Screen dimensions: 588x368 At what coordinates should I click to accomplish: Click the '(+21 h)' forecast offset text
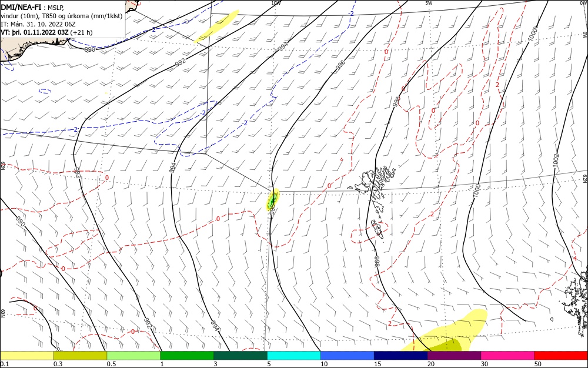tap(81, 32)
